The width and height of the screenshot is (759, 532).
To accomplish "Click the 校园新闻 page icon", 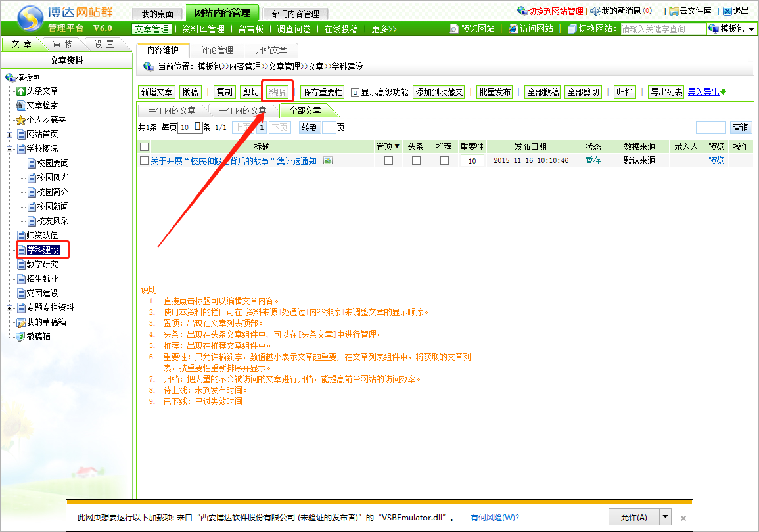I will coord(32,207).
